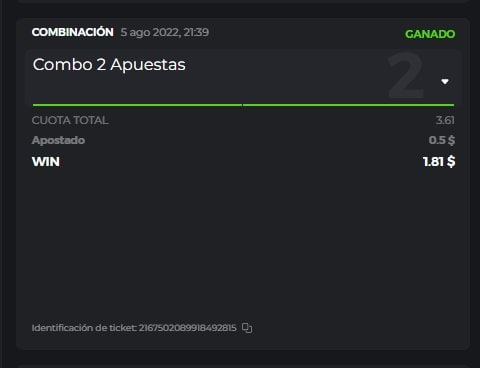This screenshot has height=368, width=480.
Task: Click the next bet card below
Action: [x=243, y=366]
